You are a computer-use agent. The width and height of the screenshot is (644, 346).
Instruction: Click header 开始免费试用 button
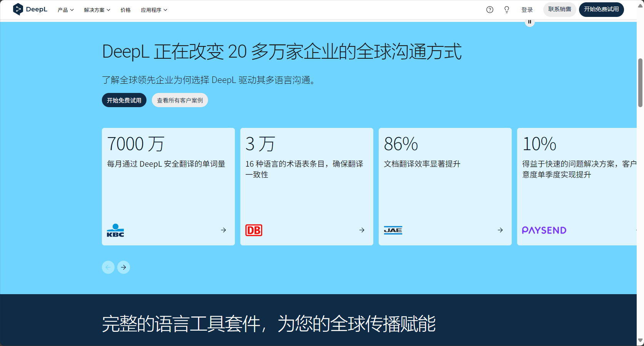pyautogui.click(x=601, y=9)
